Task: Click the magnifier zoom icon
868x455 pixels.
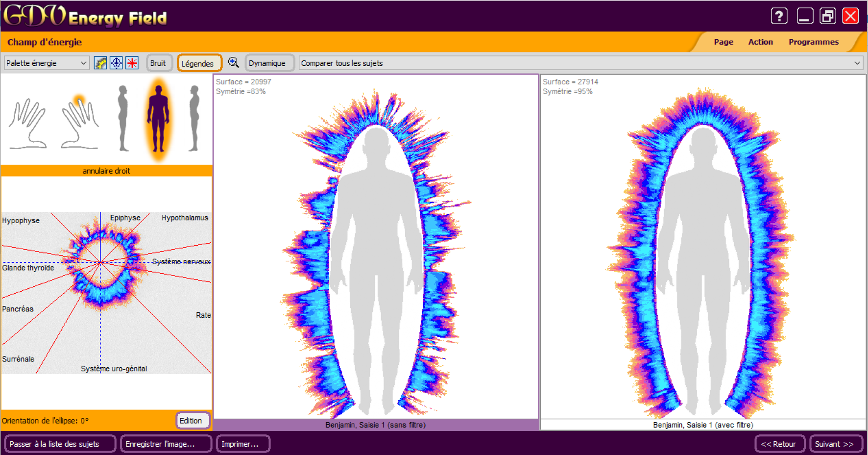Action: [234, 63]
